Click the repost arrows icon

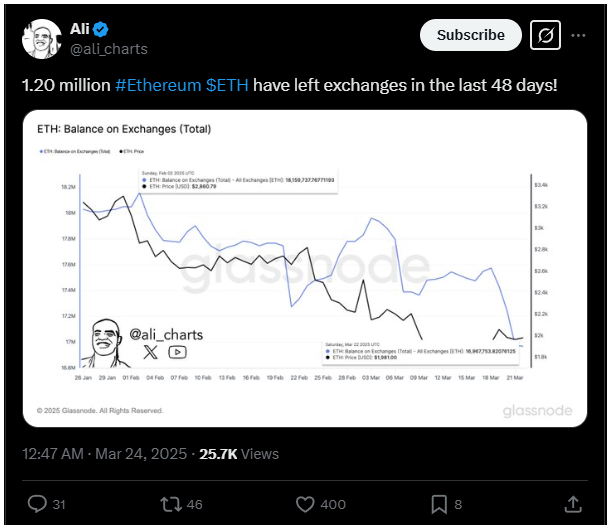171,504
